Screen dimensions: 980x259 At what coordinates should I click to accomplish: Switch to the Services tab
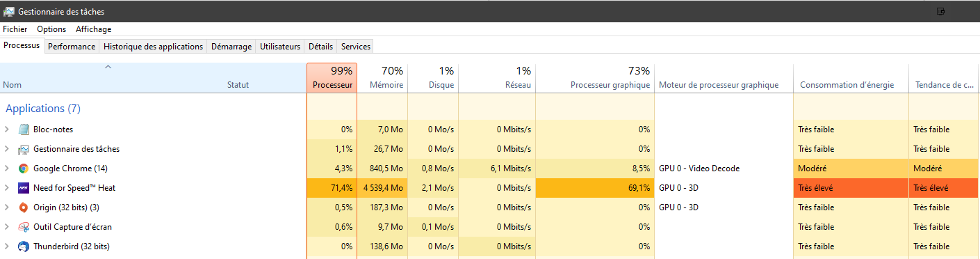[x=356, y=47]
